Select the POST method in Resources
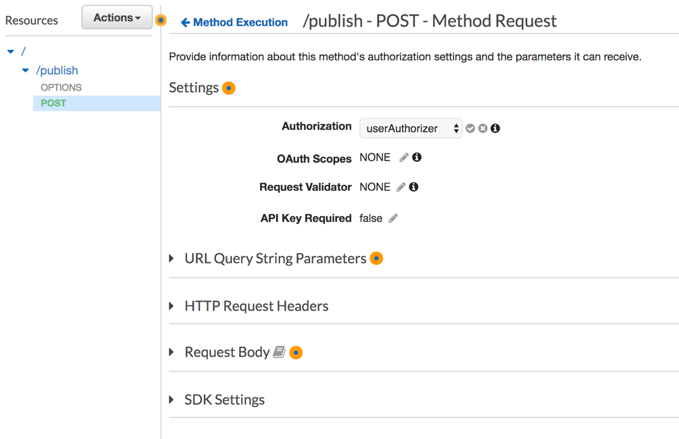679x439 pixels. pos(54,104)
